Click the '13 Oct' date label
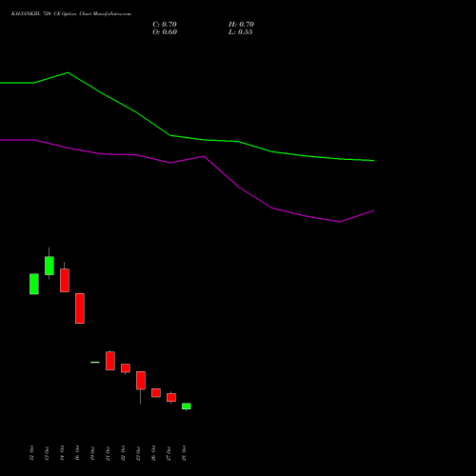Image resolution: width=476 pixels, height=476 pixels. coord(47,453)
